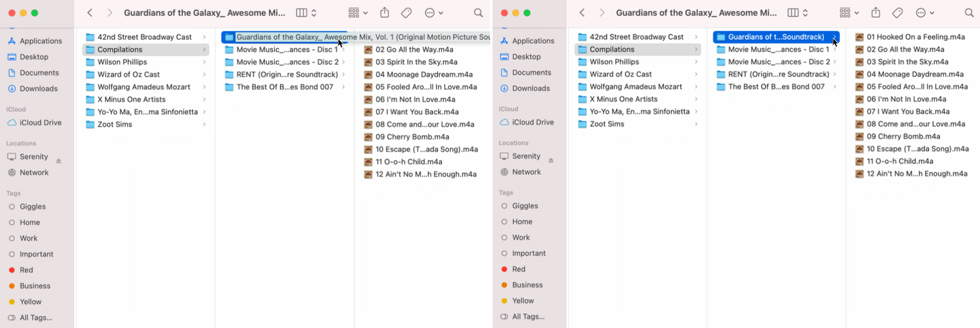Image resolution: width=980 pixels, height=328 pixels.
Task: Go back in the right Finder window
Action: click(582, 12)
